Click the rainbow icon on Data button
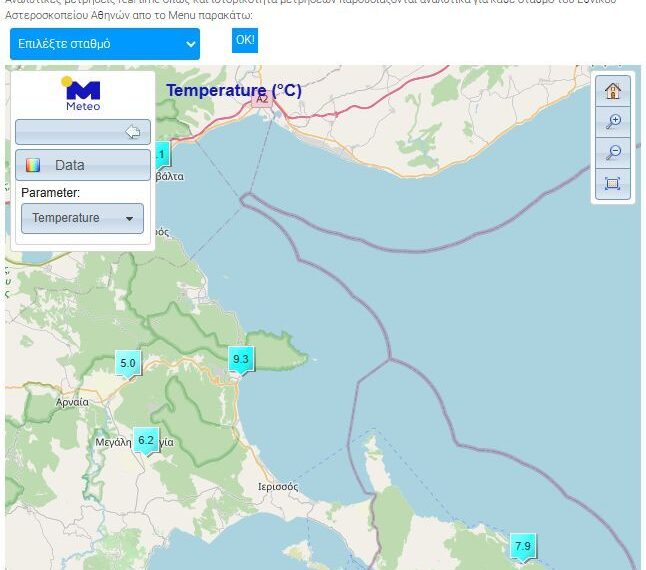 33,165
